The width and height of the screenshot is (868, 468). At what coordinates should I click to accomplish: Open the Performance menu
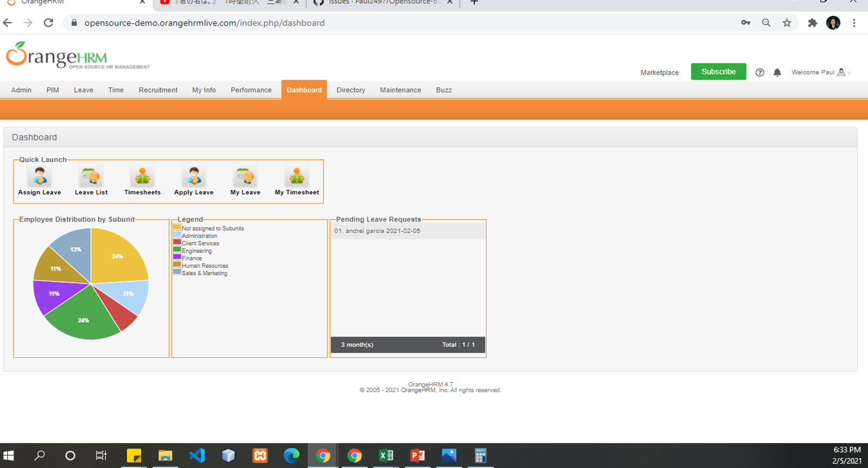(x=251, y=90)
